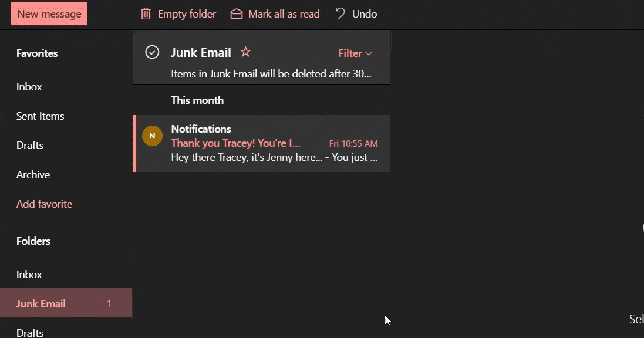This screenshot has height=338, width=644.
Task: Toggle the select all messages circle
Action: coord(152,52)
